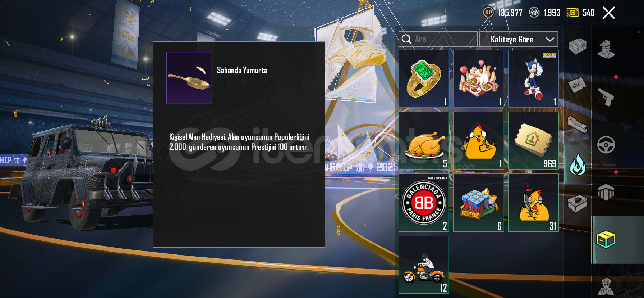The width and height of the screenshot is (644, 298).
Task: Select the motorcycle rider item
Action: (424, 265)
